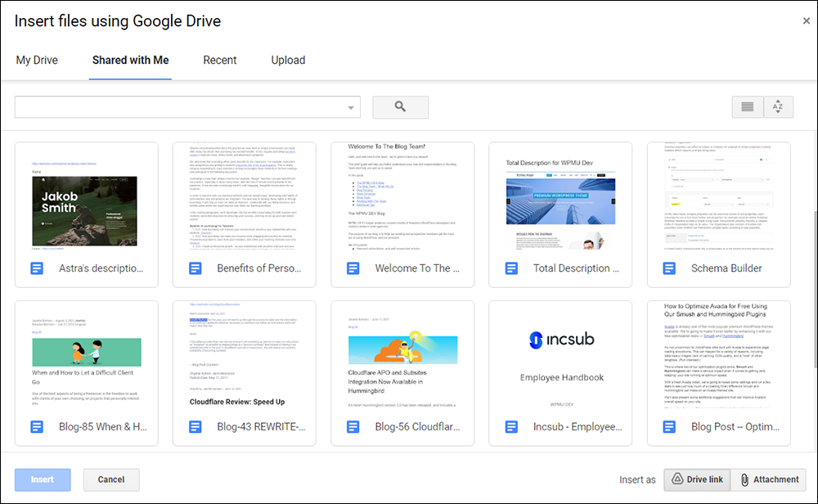818x504 pixels.
Task: Click the file list vertical scrollbar
Action: click(815, 290)
